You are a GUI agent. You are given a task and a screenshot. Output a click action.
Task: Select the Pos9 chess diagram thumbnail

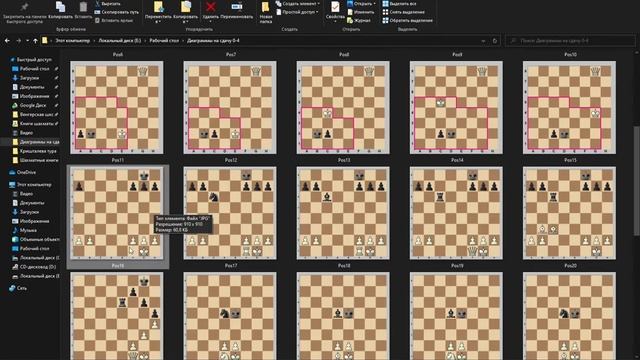coord(456,107)
